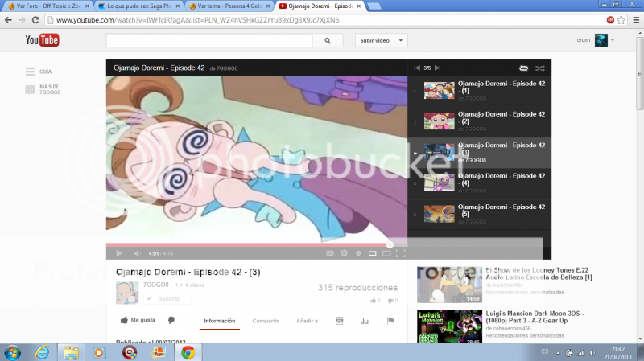Image resolution: width=644 pixels, height=361 pixels.
Task: Reload the page
Action: (x=35, y=19)
